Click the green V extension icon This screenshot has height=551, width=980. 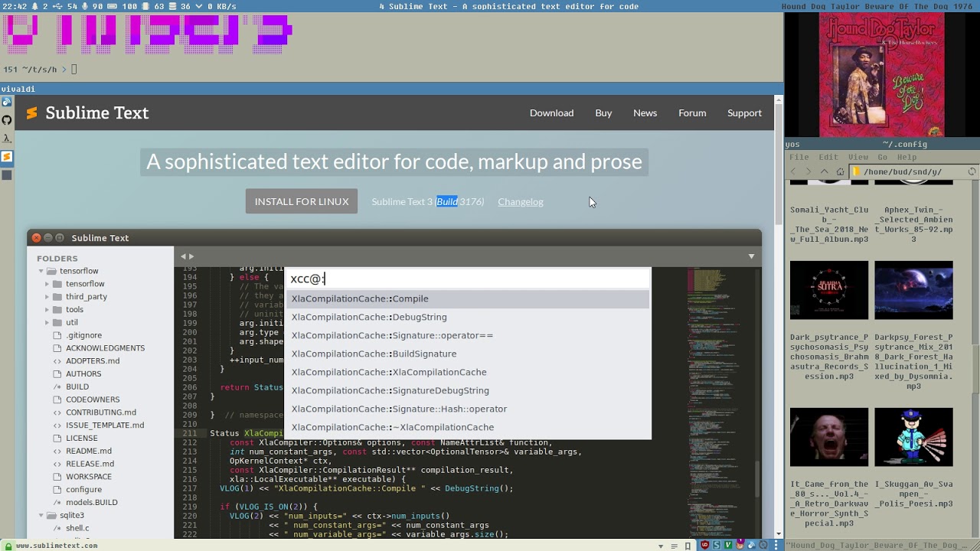pos(728,545)
